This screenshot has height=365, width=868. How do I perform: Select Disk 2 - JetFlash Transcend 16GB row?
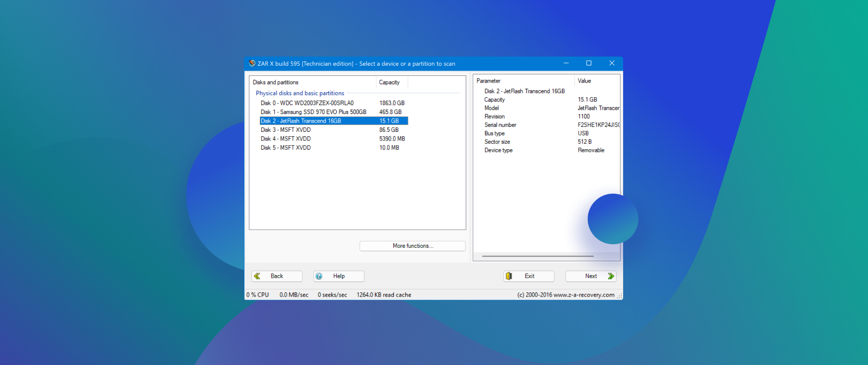pyautogui.click(x=334, y=121)
